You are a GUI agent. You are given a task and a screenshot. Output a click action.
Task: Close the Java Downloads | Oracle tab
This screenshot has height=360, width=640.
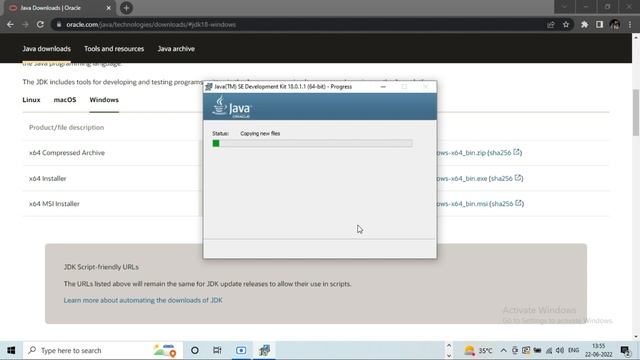click(109, 8)
